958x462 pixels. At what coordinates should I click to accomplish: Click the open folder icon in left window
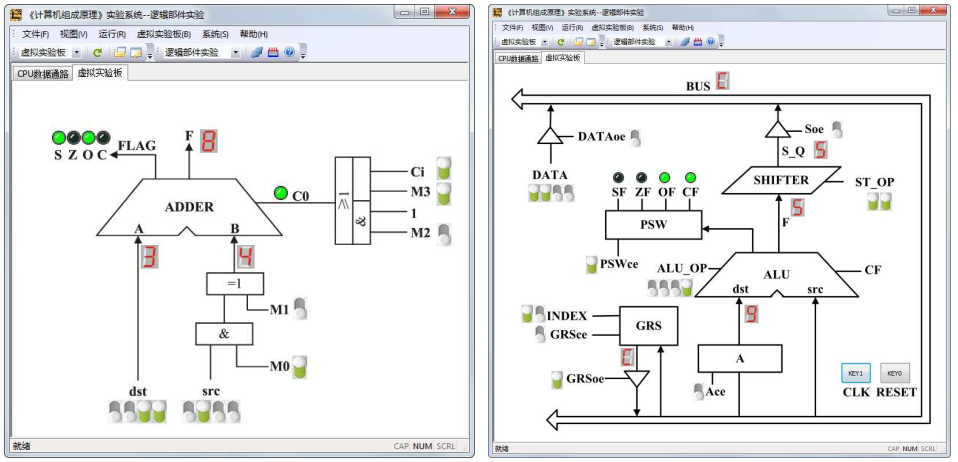120,52
